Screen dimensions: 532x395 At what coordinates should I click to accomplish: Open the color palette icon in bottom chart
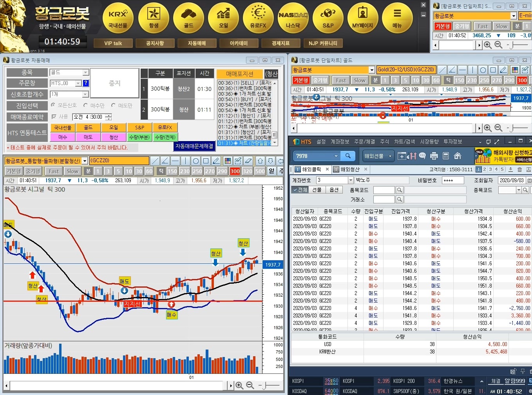coord(228,161)
